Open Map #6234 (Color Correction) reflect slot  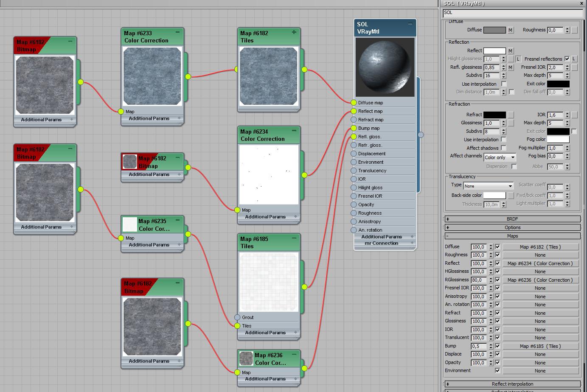click(540, 263)
